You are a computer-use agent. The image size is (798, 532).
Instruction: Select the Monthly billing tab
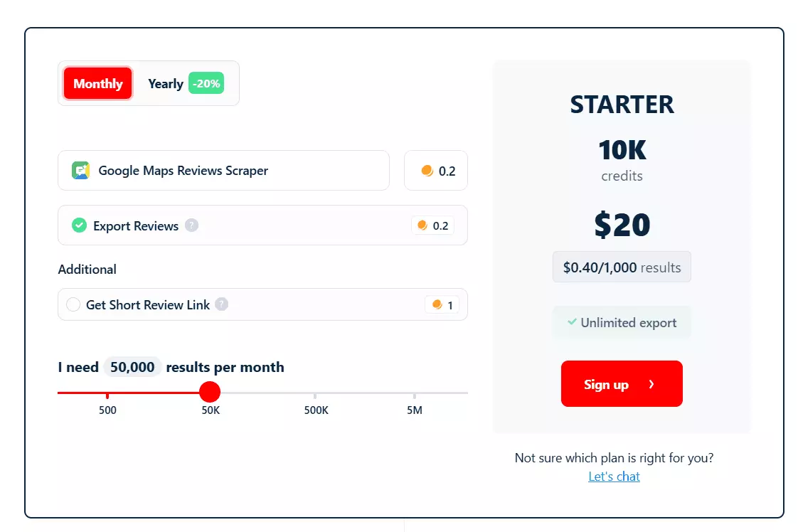[97, 83]
